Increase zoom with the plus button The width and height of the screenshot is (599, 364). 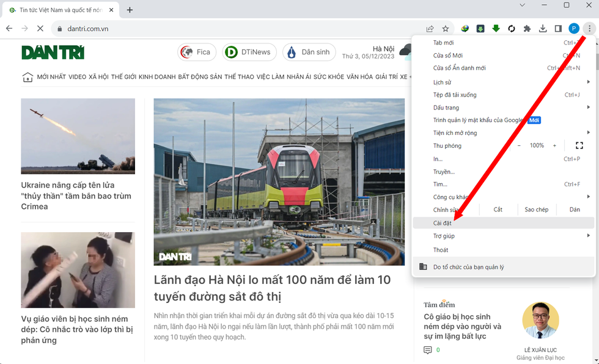tap(554, 145)
